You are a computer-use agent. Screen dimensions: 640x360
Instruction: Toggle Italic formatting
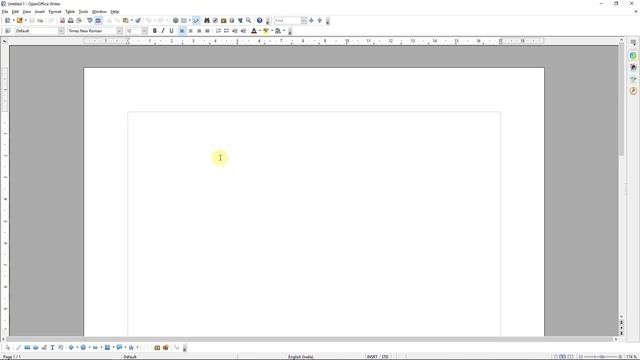pyautogui.click(x=163, y=31)
